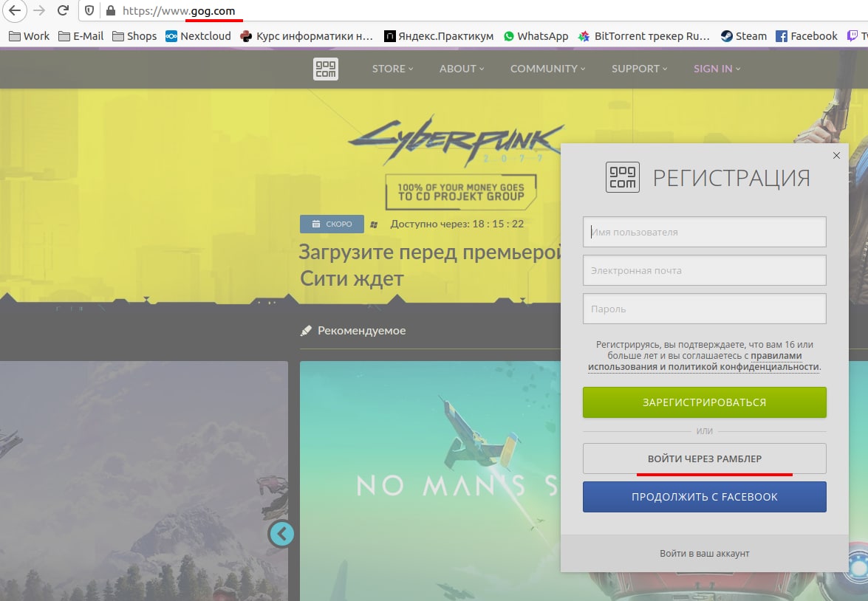Open the Nextcloud bookmark
Image resolution: width=868 pixels, height=601 pixels.
point(198,36)
